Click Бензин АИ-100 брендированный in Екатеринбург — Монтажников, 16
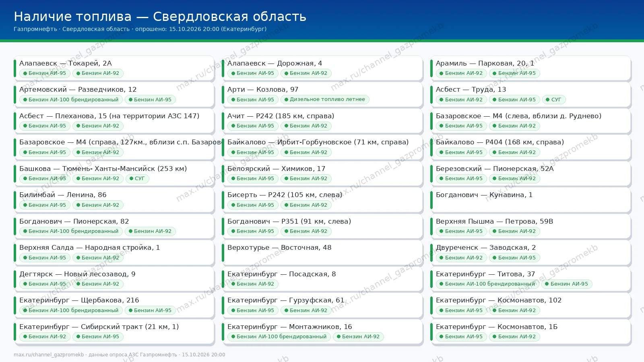This screenshot has width=644, height=362. point(279,337)
